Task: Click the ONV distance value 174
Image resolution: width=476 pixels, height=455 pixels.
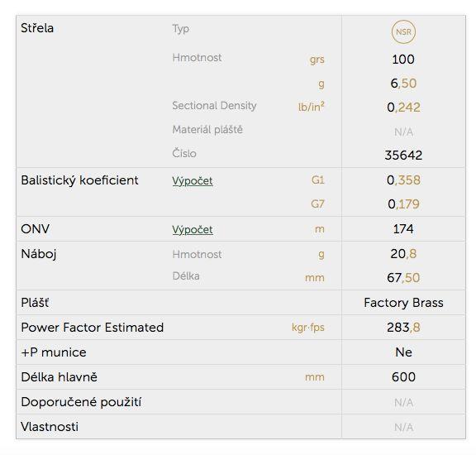Action: [x=403, y=229]
